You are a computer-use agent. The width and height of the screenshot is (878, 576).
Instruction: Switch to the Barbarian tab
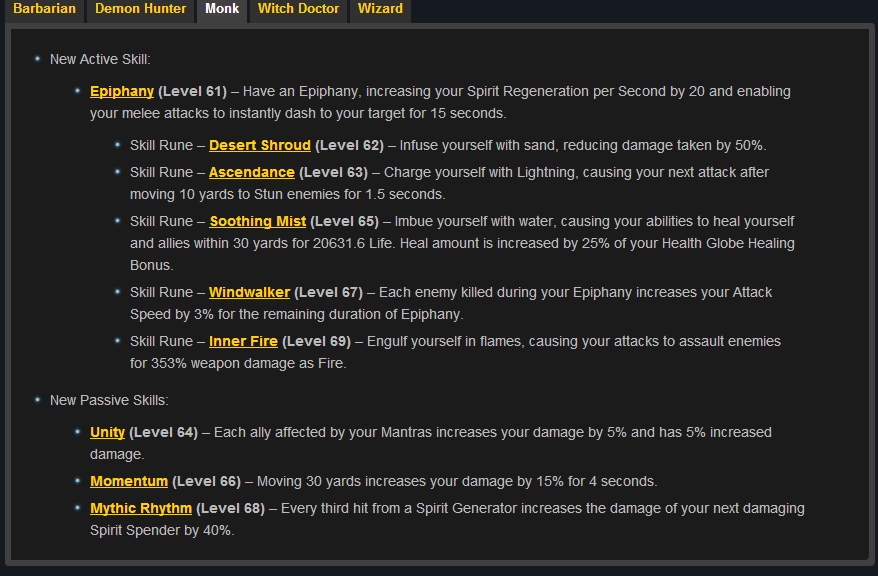(x=44, y=9)
